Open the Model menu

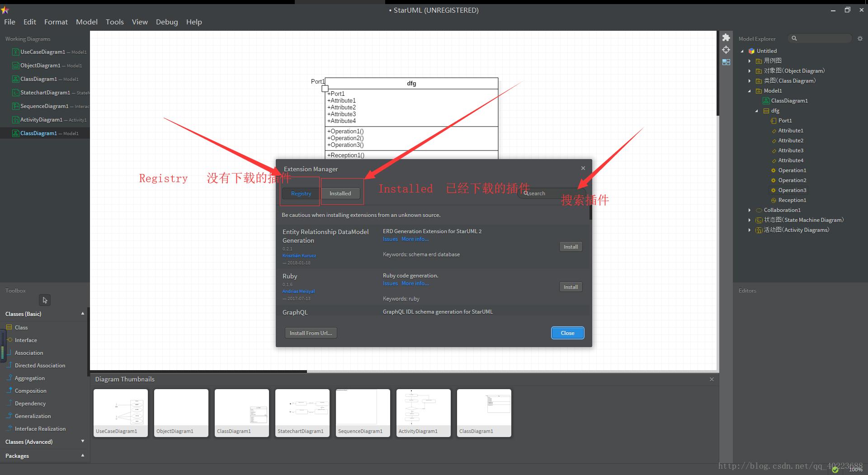coord(87,22)
